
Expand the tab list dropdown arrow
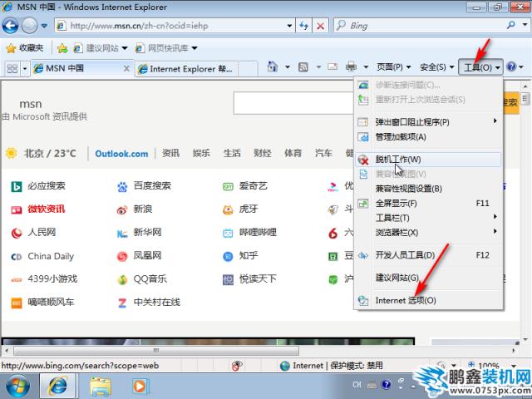pos(25,69)
